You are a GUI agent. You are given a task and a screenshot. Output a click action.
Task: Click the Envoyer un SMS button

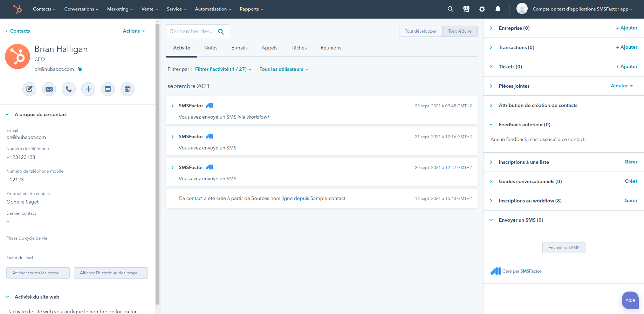pos(564,248)
